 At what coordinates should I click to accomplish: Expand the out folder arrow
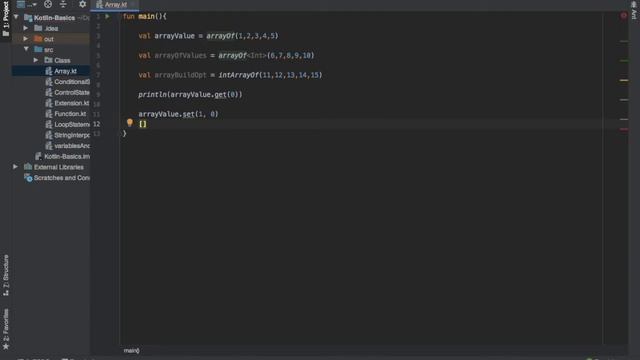(x=26, y=39)
